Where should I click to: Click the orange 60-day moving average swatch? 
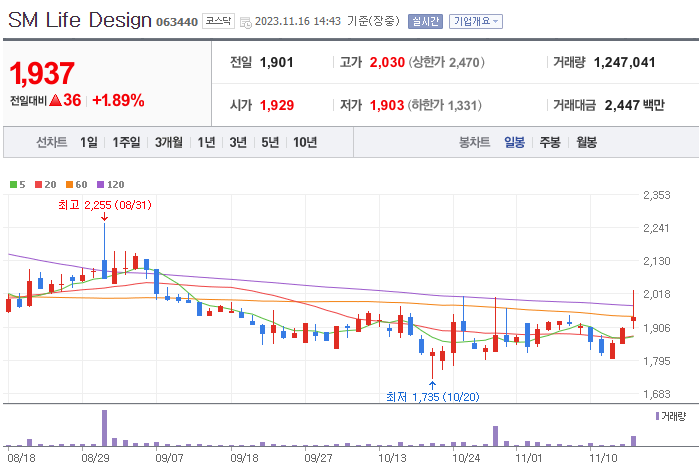69,184
